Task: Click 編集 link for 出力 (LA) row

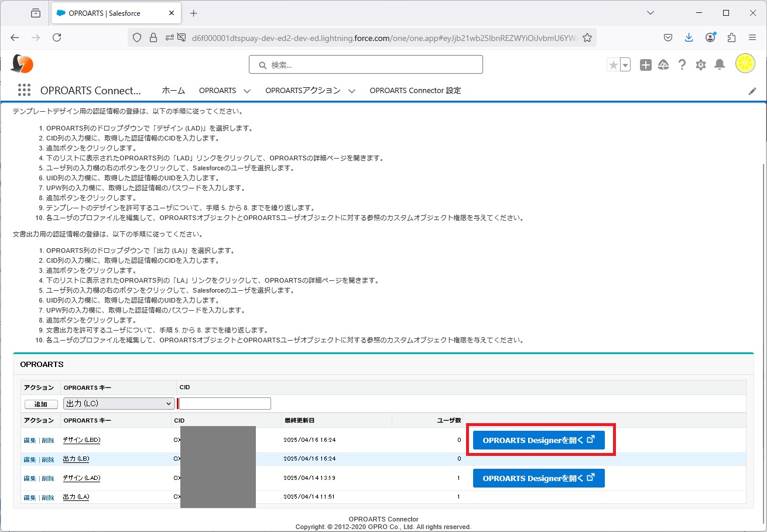Action: [29, 497]
